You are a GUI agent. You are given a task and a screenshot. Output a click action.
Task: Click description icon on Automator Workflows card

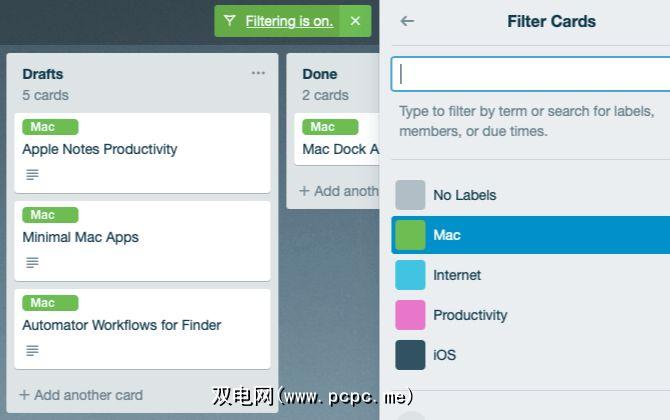click(x=32, y=351)
